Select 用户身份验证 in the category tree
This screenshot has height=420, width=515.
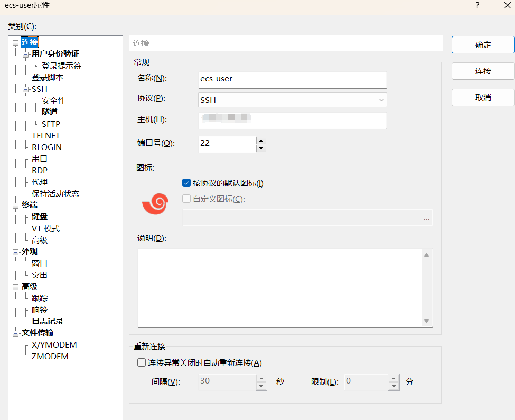click(55, 54)
